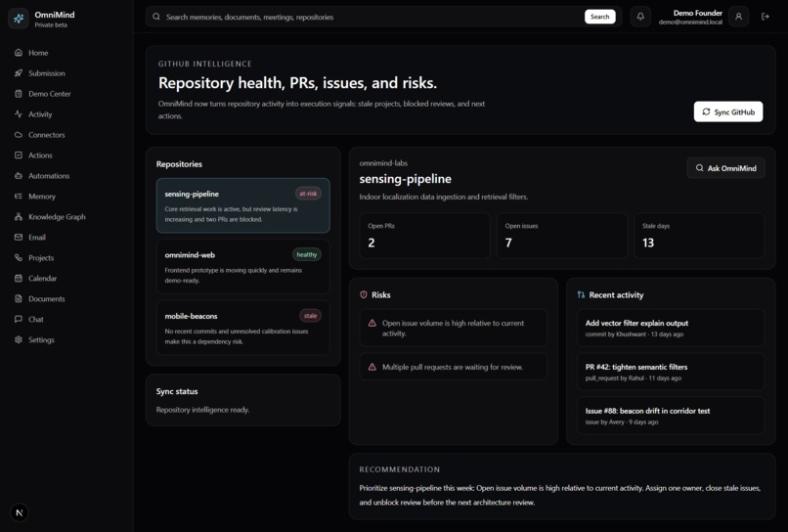The image size is (788, 532).
Task: Click the Home house icon in sidebar
Action: pos(19,52)
